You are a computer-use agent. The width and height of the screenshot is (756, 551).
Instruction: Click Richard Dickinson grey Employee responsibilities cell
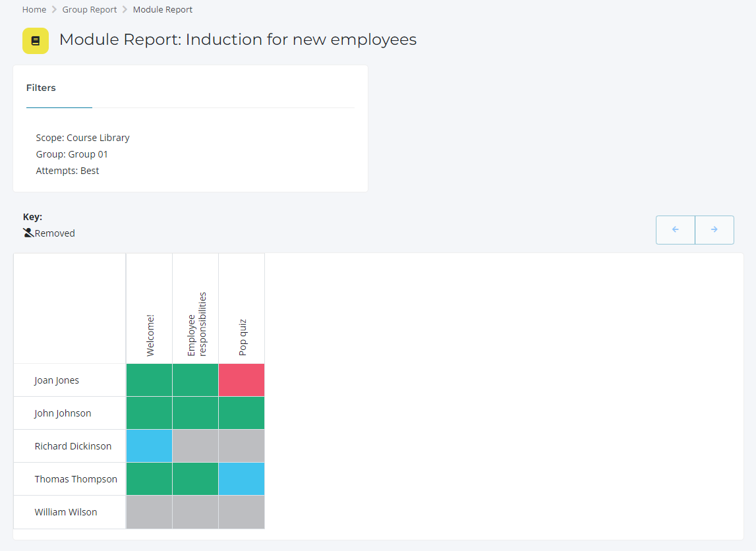196,446
